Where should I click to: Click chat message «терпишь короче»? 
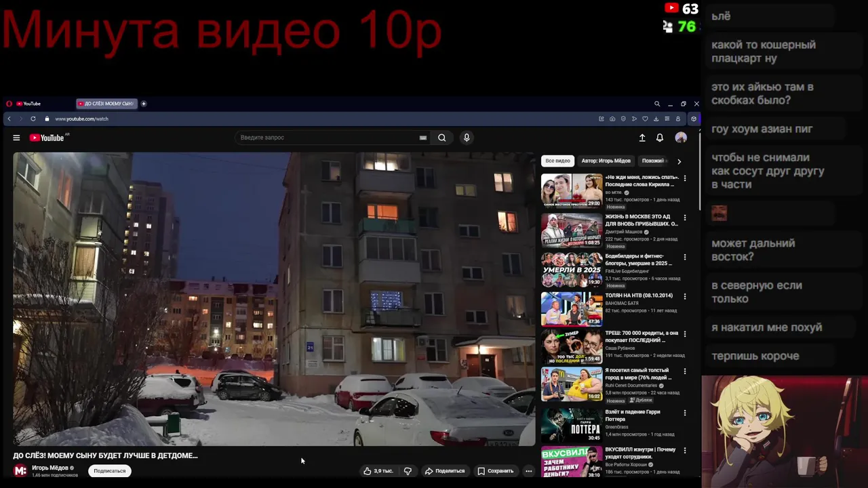pos(755,356)
